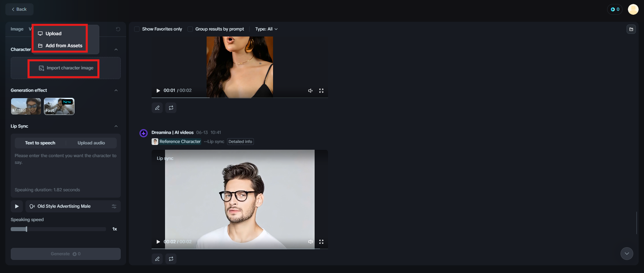The width and height of the screenshot is (644, 273).
Task: Open the user profile avatar
Action: [x=633, y=9]
